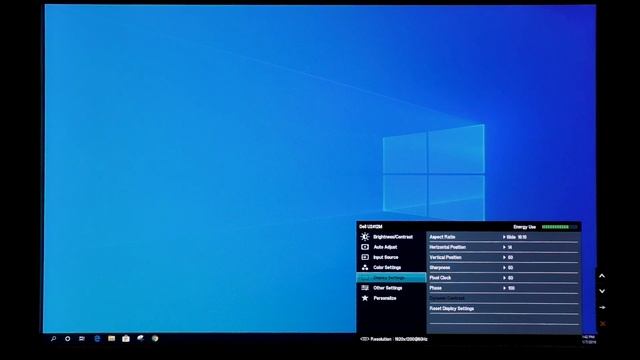Image resolution: width=640 pixels, height=360 pixels.
Task: Open File Explorer from the taskbar
Action: pyautogui.click(x=111, y=338)
